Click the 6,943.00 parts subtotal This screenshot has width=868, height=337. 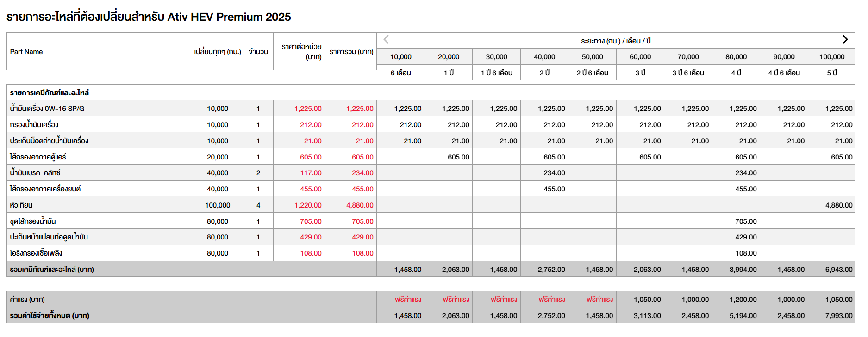coord(839,270)
